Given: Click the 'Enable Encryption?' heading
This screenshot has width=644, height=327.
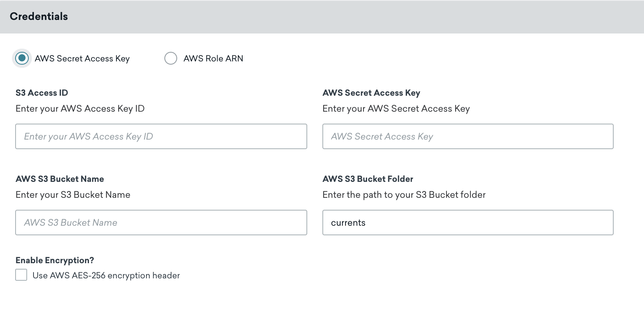Looking at the screenshot, I should click(x=55, y=260).
